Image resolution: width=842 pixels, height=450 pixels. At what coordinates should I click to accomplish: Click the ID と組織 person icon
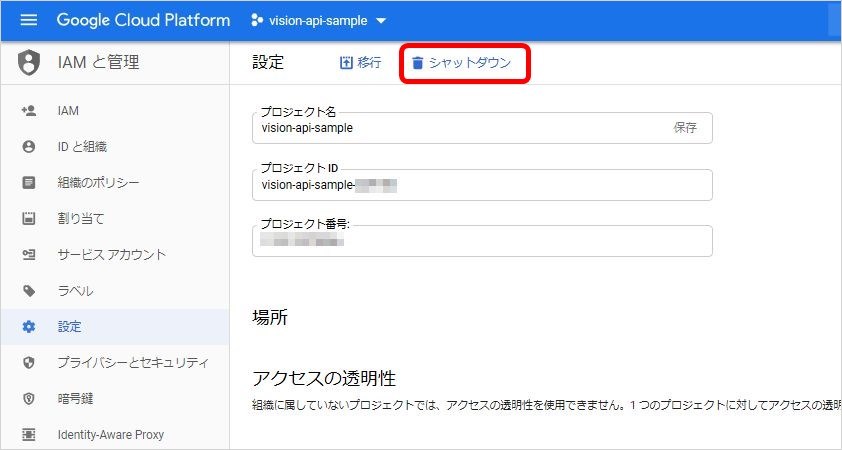[x=28, y=147]
